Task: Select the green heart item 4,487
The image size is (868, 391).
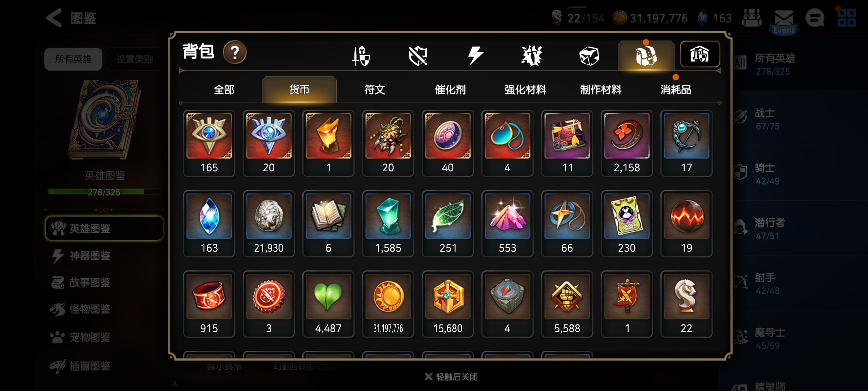Action: click(328, 304)
